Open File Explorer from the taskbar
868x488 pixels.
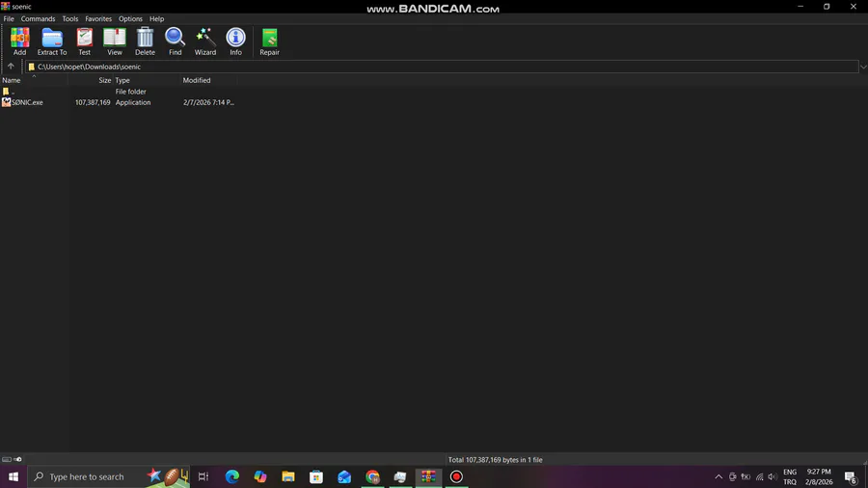tap(287, 476)
